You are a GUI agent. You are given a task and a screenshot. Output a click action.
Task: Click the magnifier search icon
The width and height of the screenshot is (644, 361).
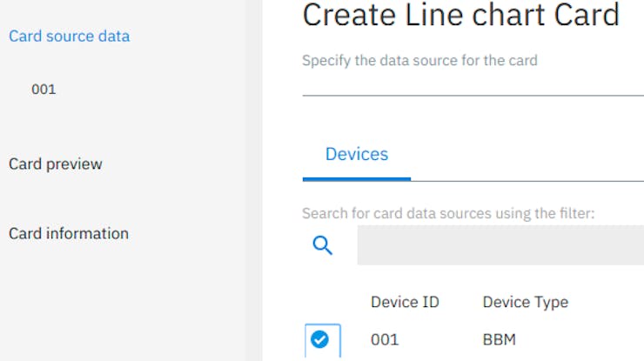pos(322,245)
